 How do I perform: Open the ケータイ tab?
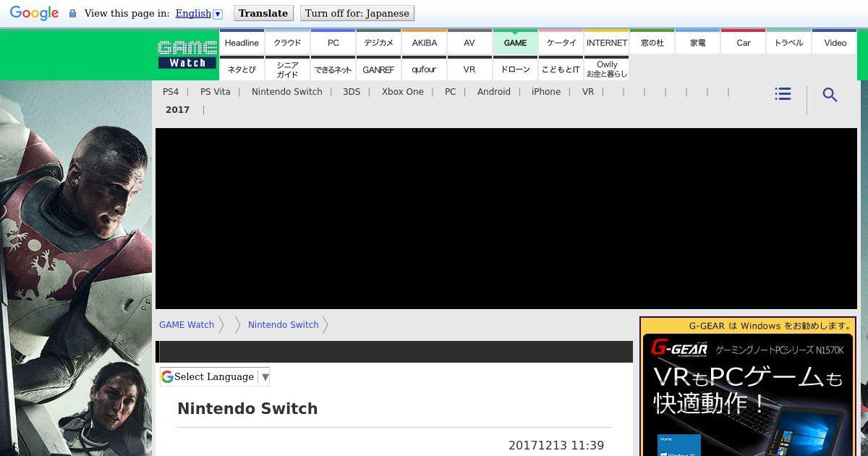(x=561, y=42)
